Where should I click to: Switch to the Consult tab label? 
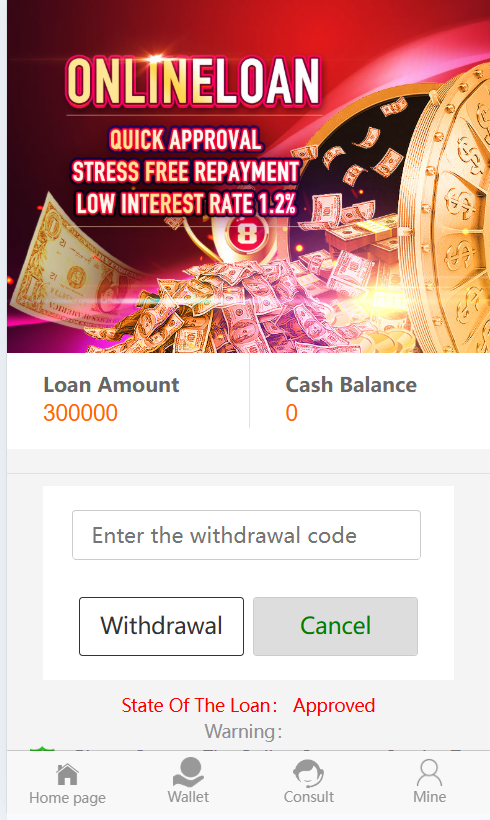(x=309, y=796)
